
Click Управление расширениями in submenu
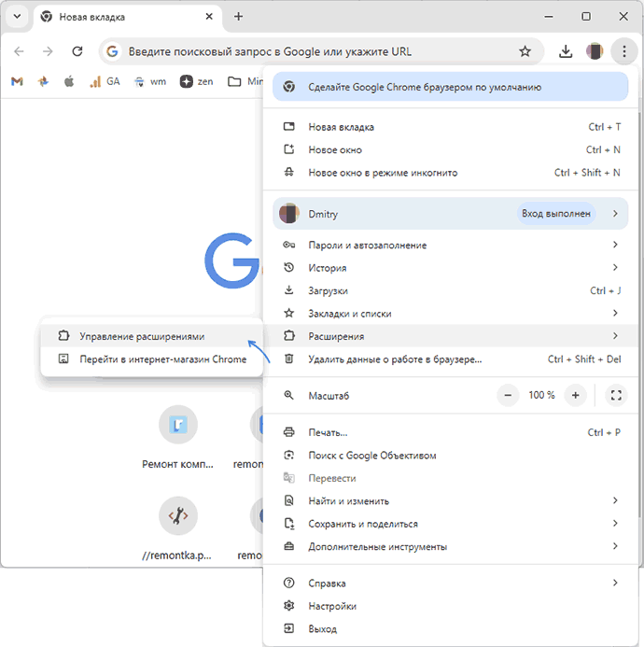[x=152, y=336]
